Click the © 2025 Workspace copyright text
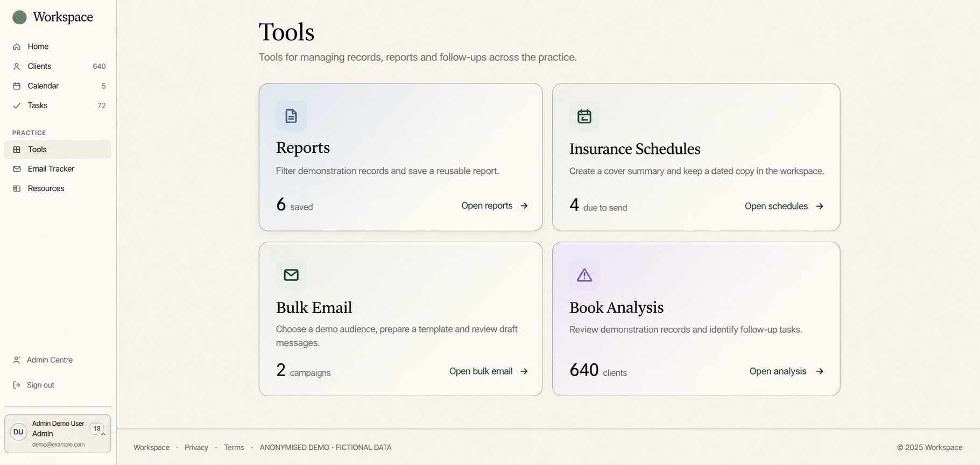The width and height of the screenshot is (980, 465). pyautogui.click(x=929, y=447)
